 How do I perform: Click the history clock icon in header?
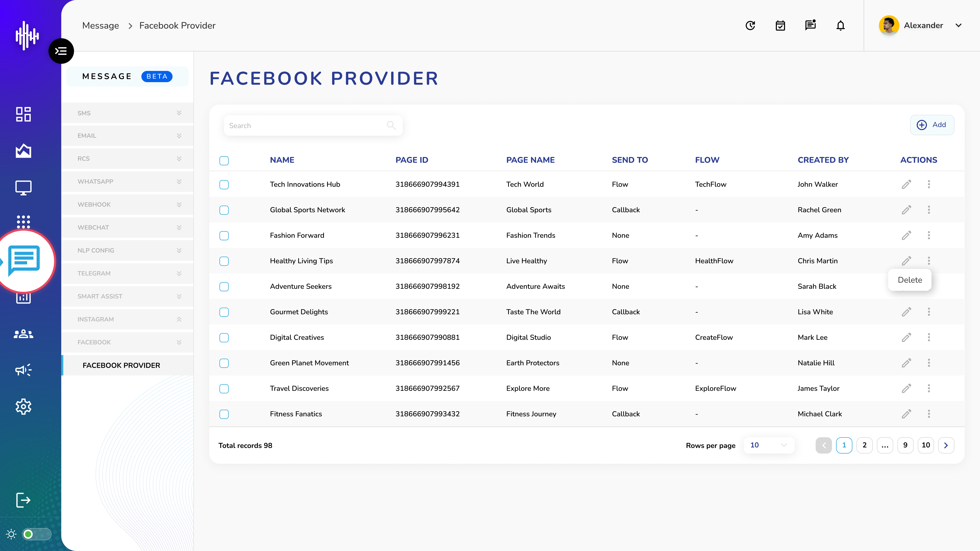tap(750, 26)
